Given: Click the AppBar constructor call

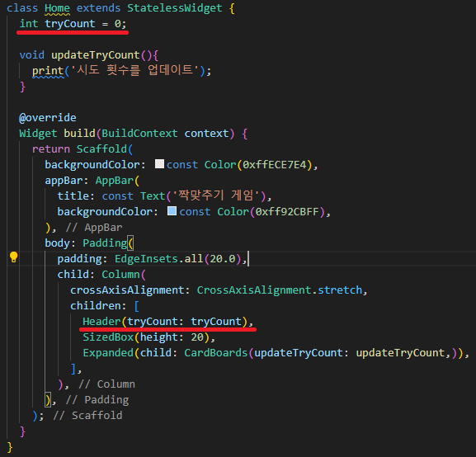Looking at the screenshot, I should click(115, 181).
